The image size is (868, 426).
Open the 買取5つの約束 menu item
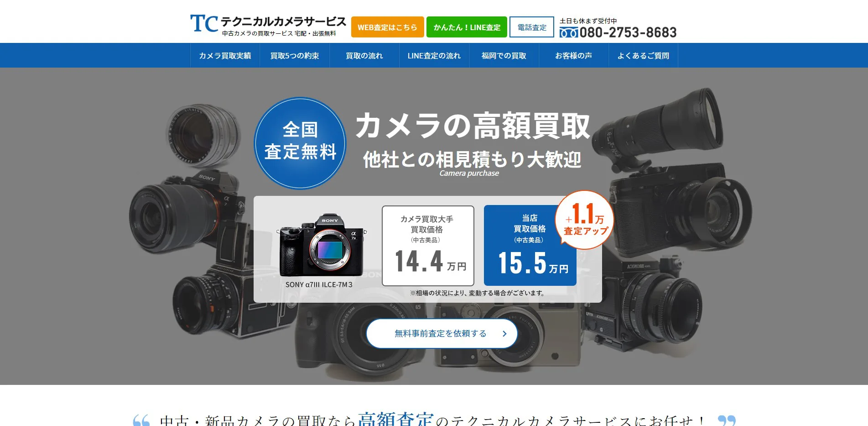295,56
